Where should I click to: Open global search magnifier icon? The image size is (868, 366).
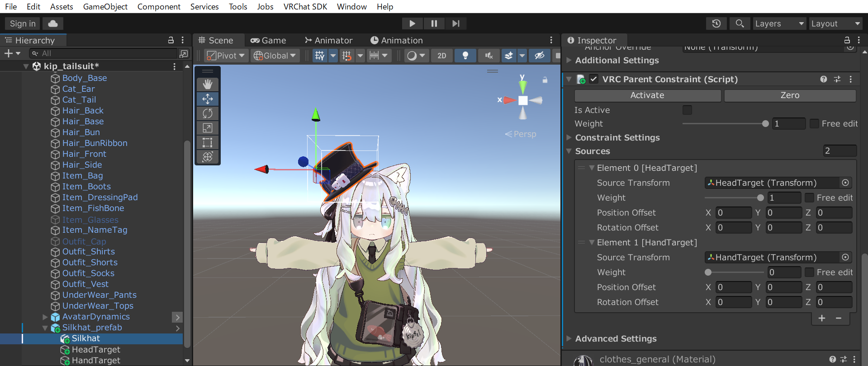pyautogui.click(x=740, y=23)
